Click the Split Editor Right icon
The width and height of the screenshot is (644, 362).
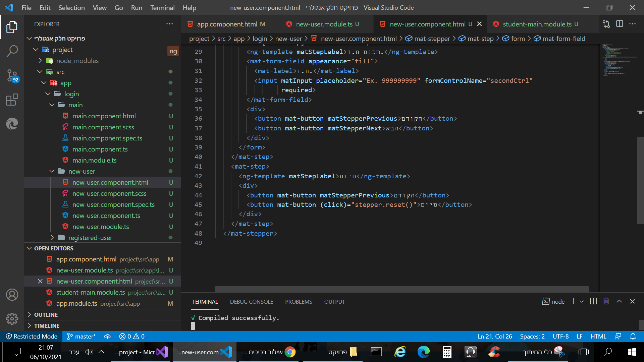(x=620, y=24)
